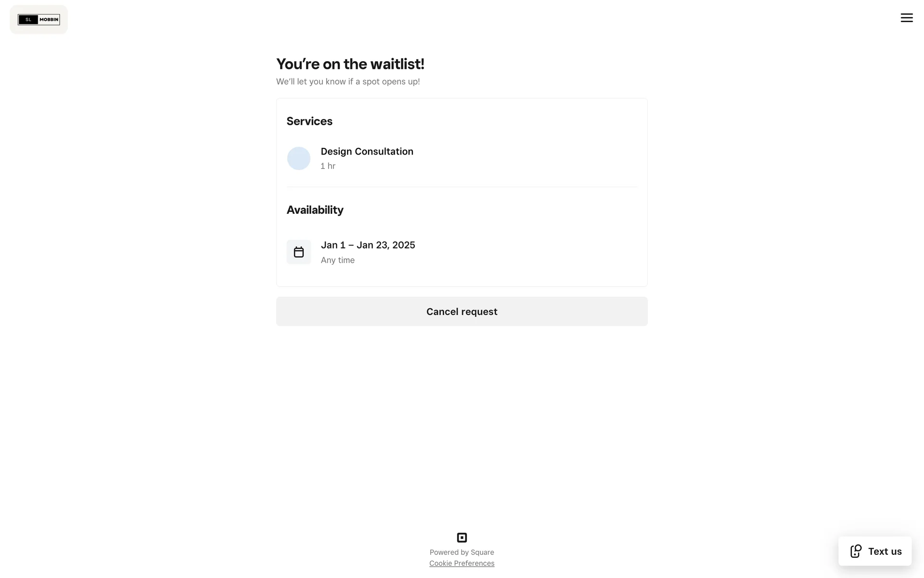Image resolution: width=924 pixels, height=578 pixels.
Task: Click the Services section heading
Action: [309, 121]
